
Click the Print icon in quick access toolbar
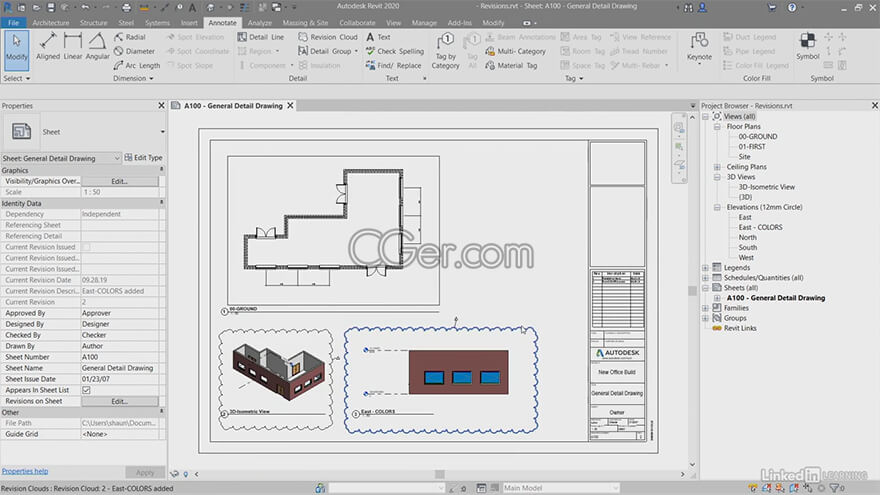coord(126,7)
